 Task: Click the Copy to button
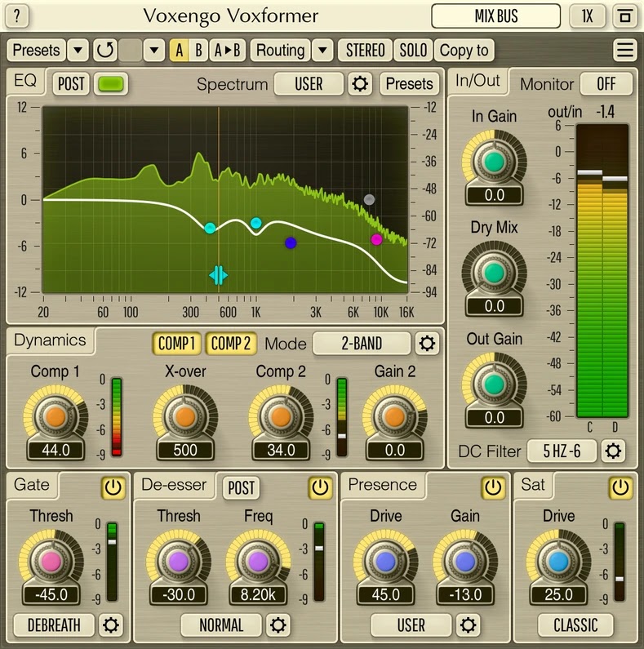pos(464,50)
